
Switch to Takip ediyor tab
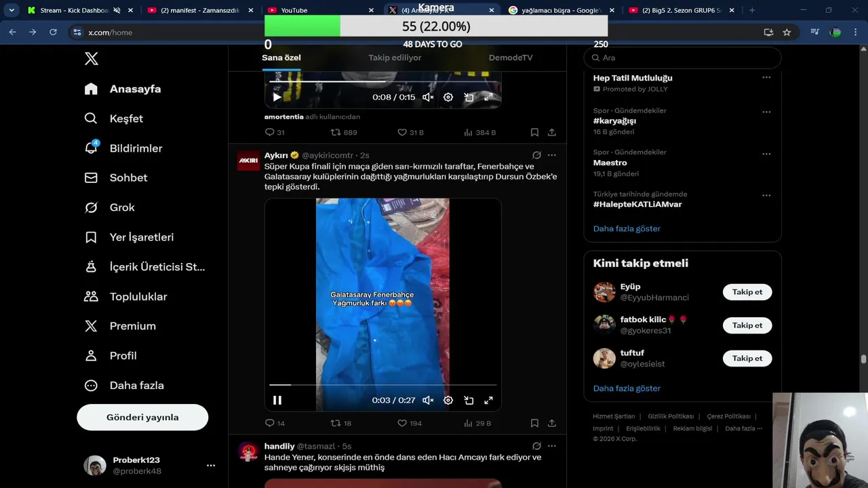395,58
